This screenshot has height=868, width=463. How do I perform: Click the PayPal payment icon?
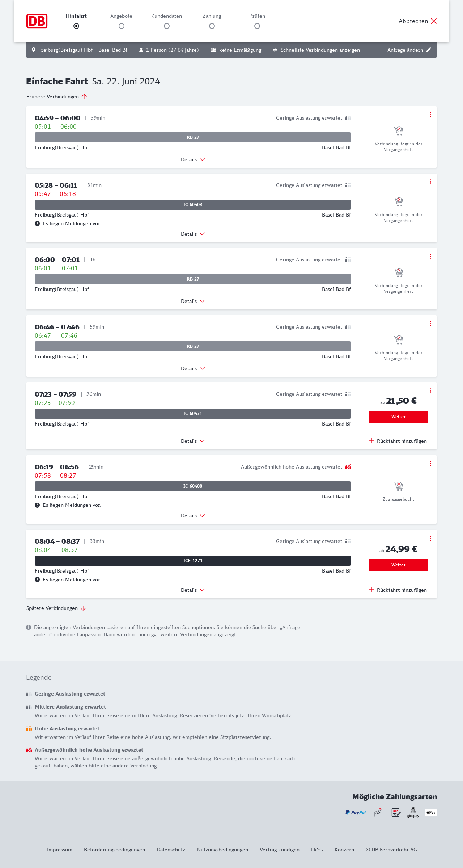(356, 812)
